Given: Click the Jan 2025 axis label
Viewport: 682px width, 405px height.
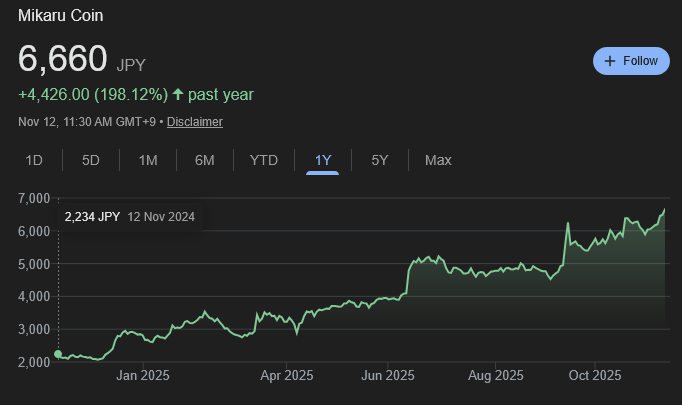Looking at the screenshot, I should click(143, 375).
